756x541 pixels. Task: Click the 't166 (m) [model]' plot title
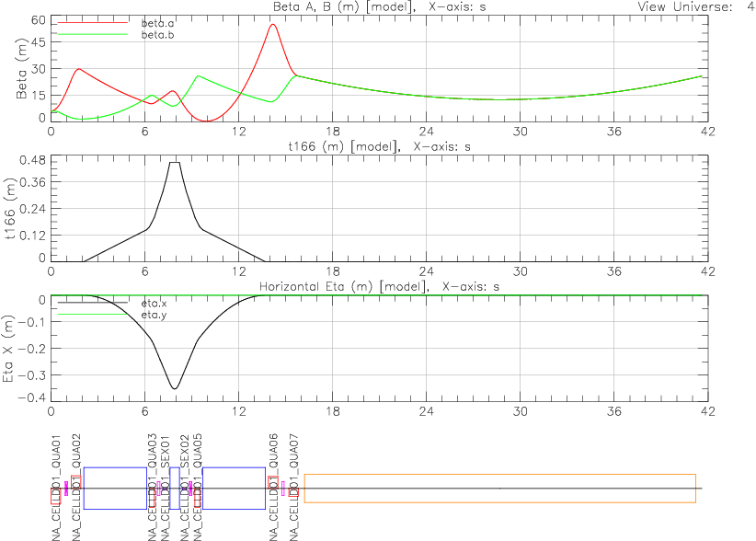[x=344, y=146]
